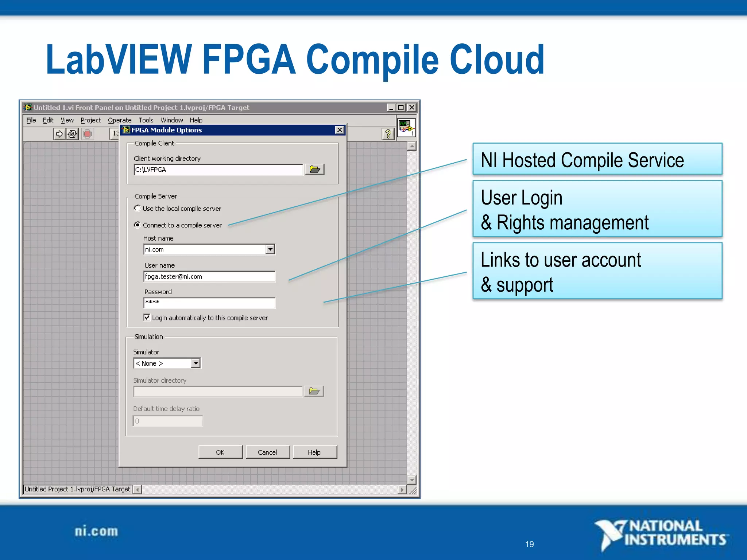Click the Simulator directory text field
The width and height of the screenshot is (747, 560).
pyautogui.click(x=218, y=392)
